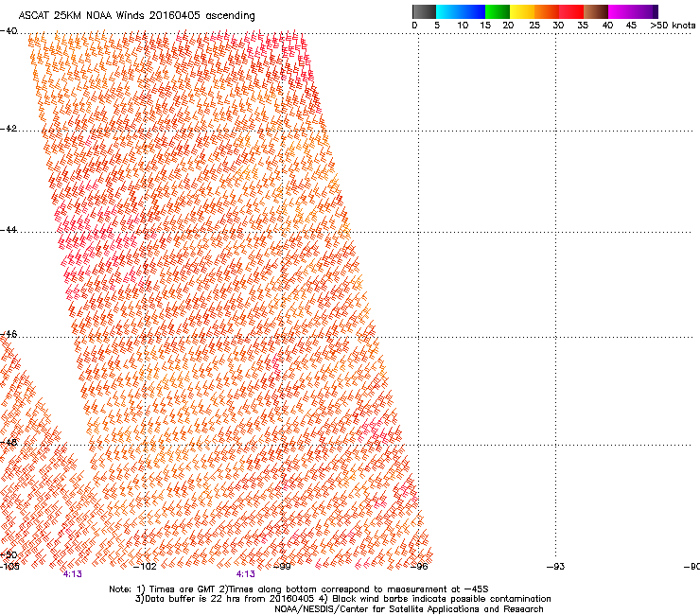Click the gray 0-5 knots color swatch
Viewport: 700px width, 615px height.
pyautogui.click(x=424, y=11)
